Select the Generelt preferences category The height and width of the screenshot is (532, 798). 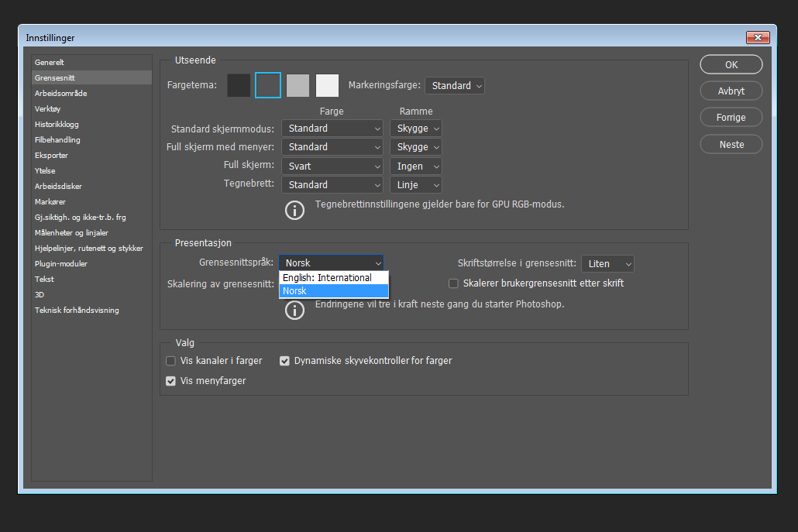[x=91, y=62]
